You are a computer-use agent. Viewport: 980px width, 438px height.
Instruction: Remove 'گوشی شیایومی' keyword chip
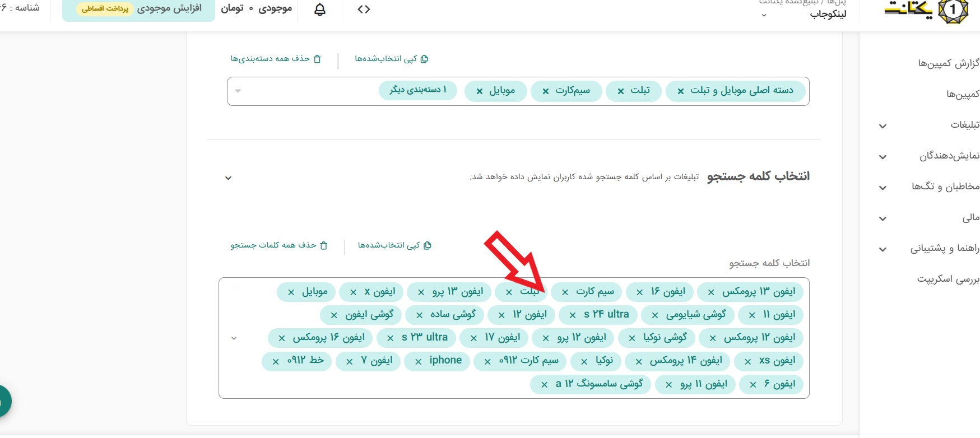(654, 315)
